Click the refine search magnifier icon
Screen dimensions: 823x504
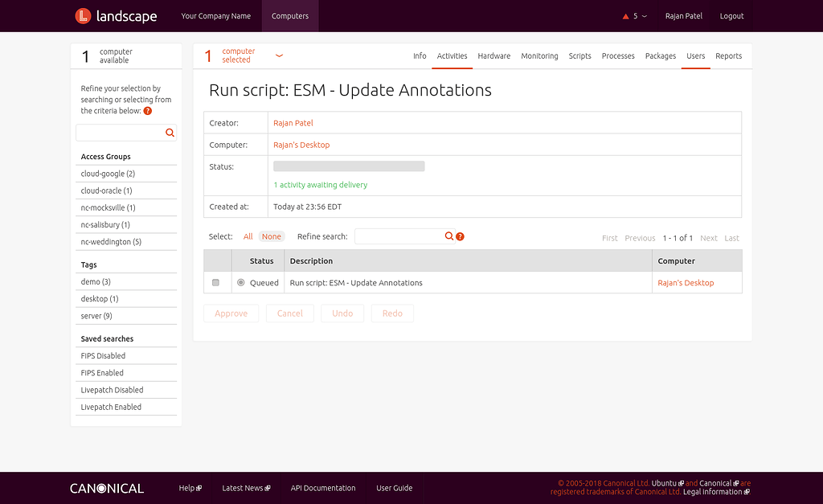coord(449,236)
